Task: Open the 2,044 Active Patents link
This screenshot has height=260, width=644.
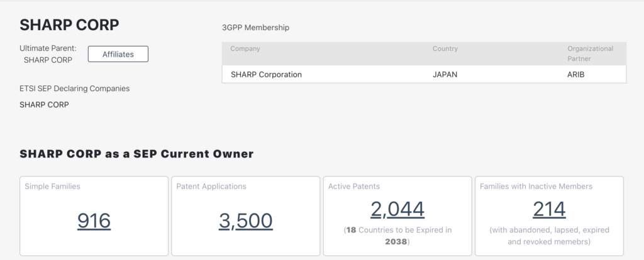Action: tap(397, 209)
